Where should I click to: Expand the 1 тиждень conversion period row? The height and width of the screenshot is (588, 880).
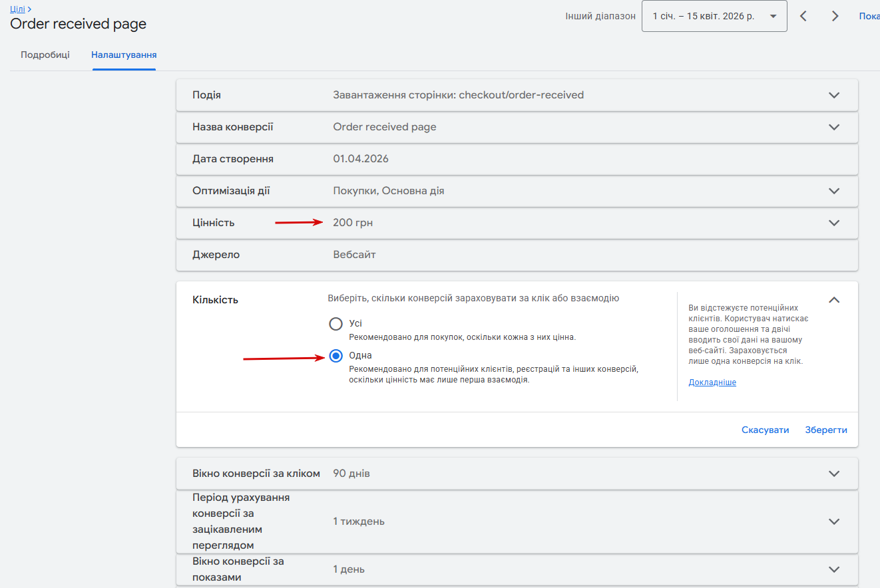834,521
